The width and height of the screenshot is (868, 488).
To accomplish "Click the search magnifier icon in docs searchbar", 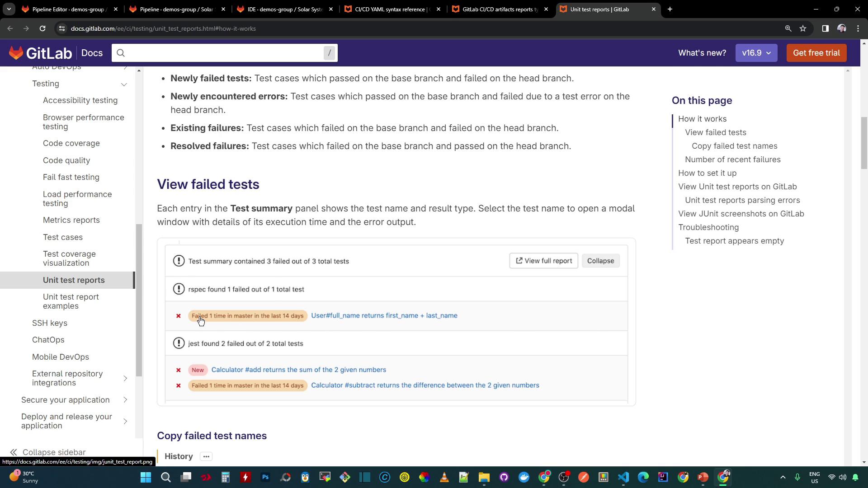I will pos(121,53).
